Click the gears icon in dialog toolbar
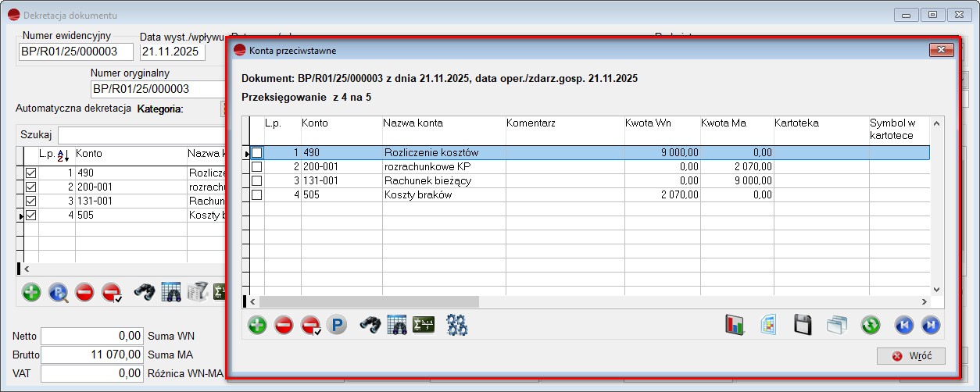 click(x=457, y=325)
